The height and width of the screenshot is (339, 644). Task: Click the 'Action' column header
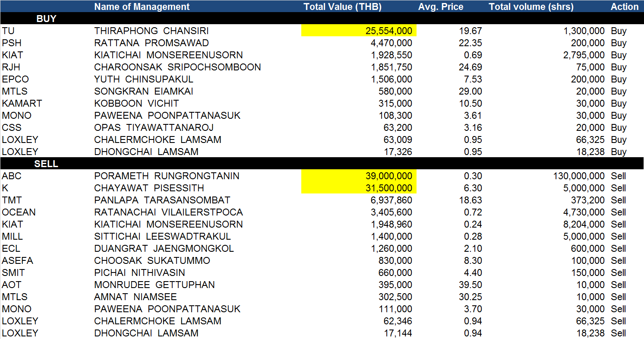point(624,6)
